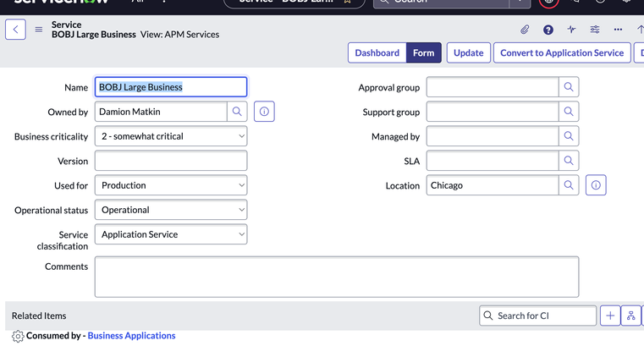
Task: Open attachments with the paperclip icon
Action: click(525, 30)
